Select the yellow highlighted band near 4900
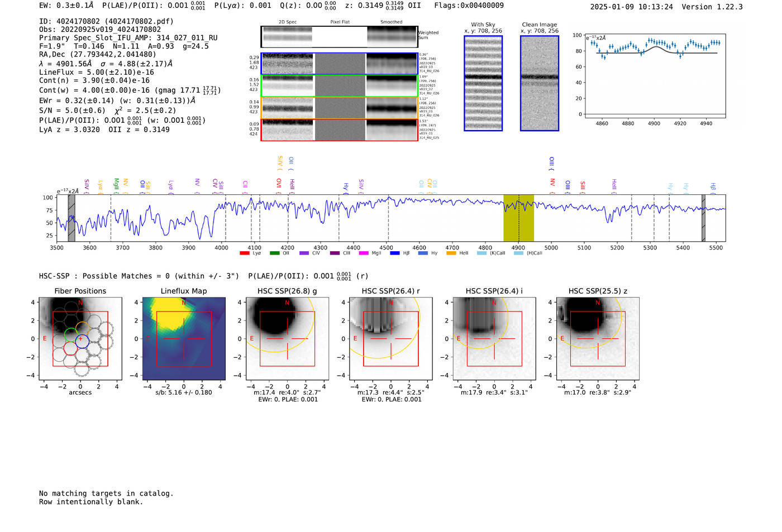Image resolution: width=782 pixels, height=532 pixels. coord(518,218)
